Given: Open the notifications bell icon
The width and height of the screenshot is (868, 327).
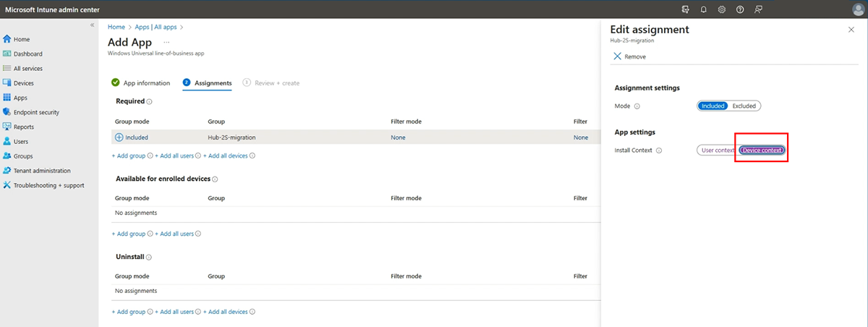Looking at the screenshot, I should [703, 9].
